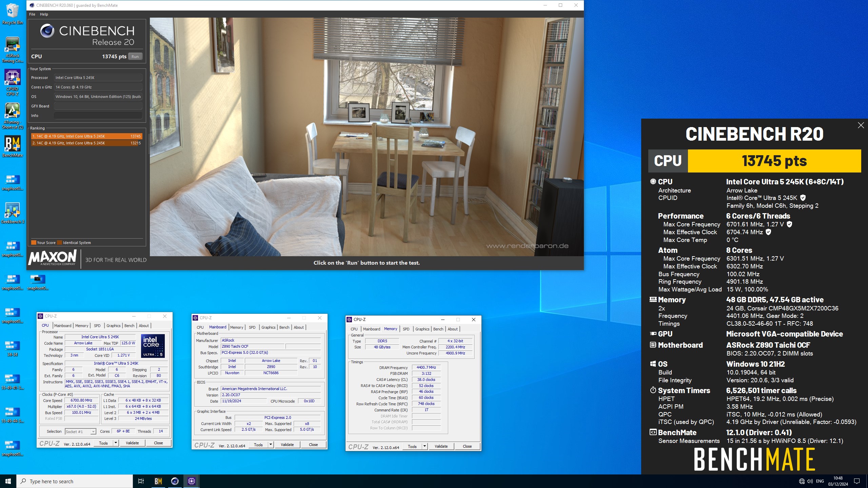Viewport: 868px width, 488px height.
Task: Expand Tools dropdown arrow in middle CPU-Z window
Action: tap(271, 445)
